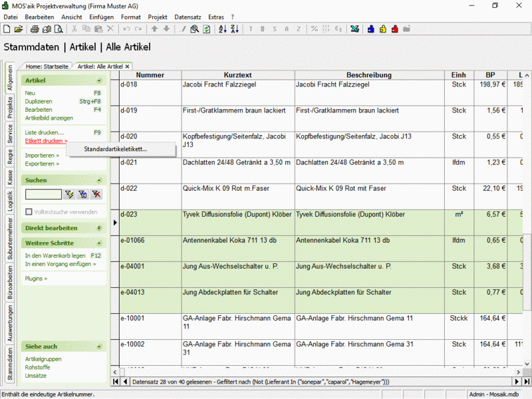Click the Paste clipboard icon
Viewport: 532px width, 399px height.
pos(98,29)
